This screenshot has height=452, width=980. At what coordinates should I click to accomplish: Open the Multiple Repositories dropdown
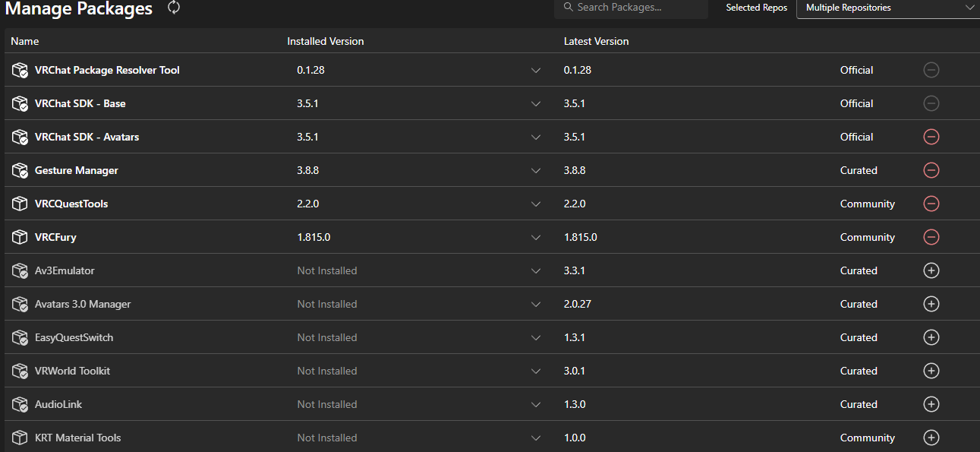(x=887, y=8)
